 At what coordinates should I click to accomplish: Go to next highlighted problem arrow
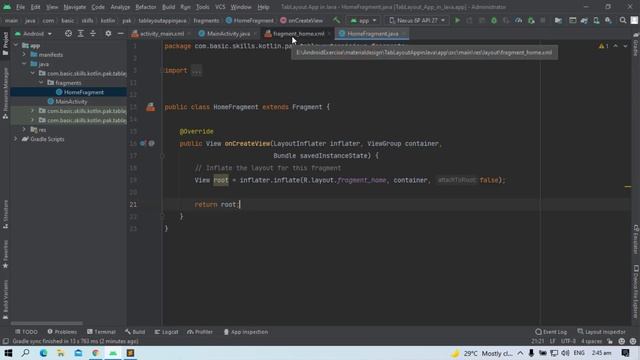pyautogui.click(x=625, y=46)
